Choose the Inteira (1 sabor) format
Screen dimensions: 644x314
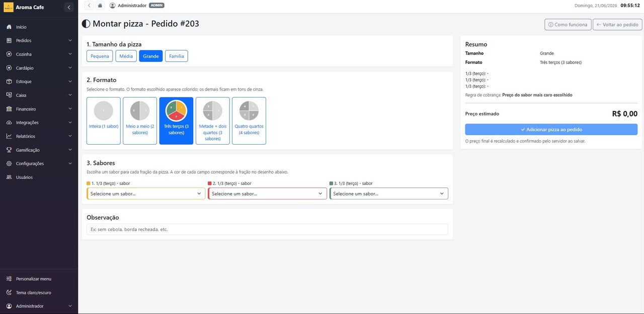104,121
